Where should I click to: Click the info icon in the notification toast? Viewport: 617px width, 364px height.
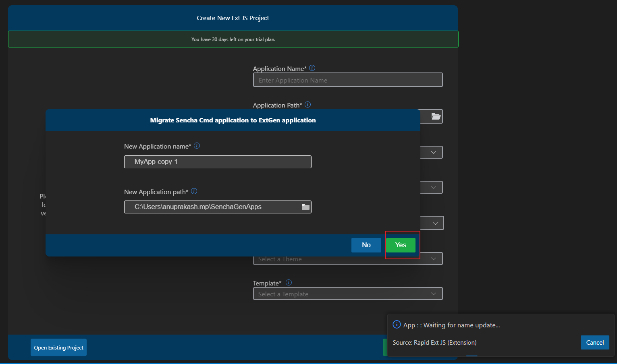[397, 325]
